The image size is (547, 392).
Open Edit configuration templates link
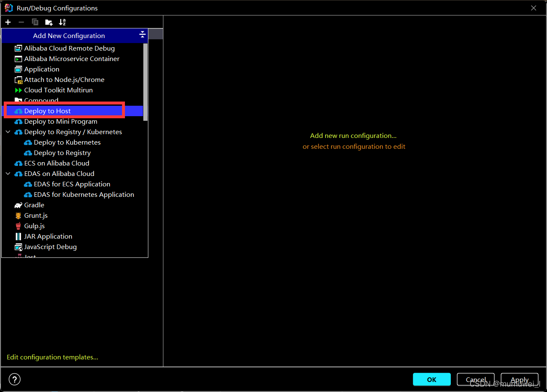[52, 357]
